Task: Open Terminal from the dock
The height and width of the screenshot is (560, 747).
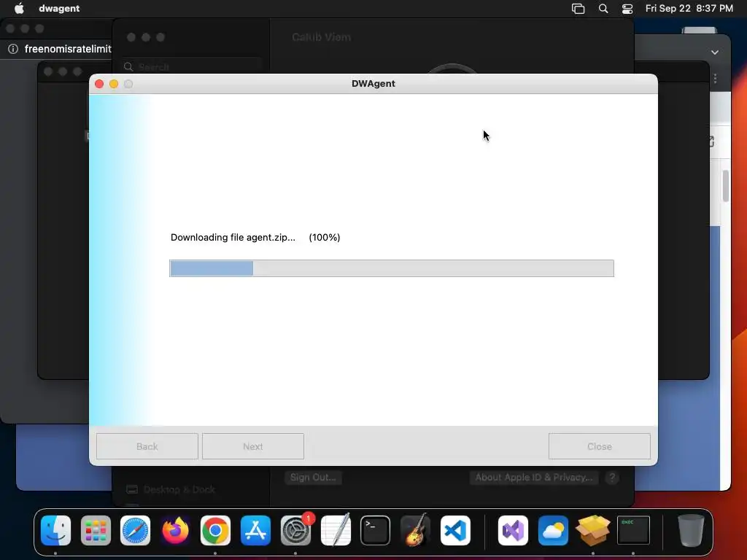Action: point(376,530)
